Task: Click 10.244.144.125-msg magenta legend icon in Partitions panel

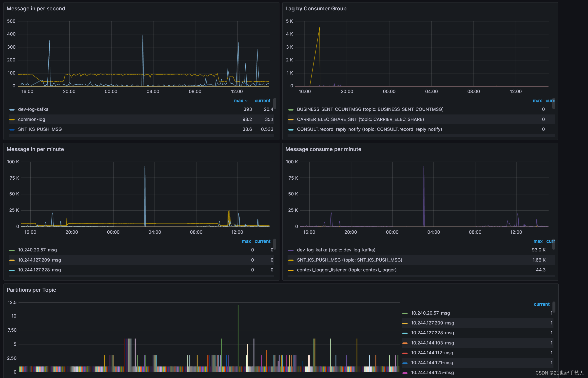Action: point(405,373)
